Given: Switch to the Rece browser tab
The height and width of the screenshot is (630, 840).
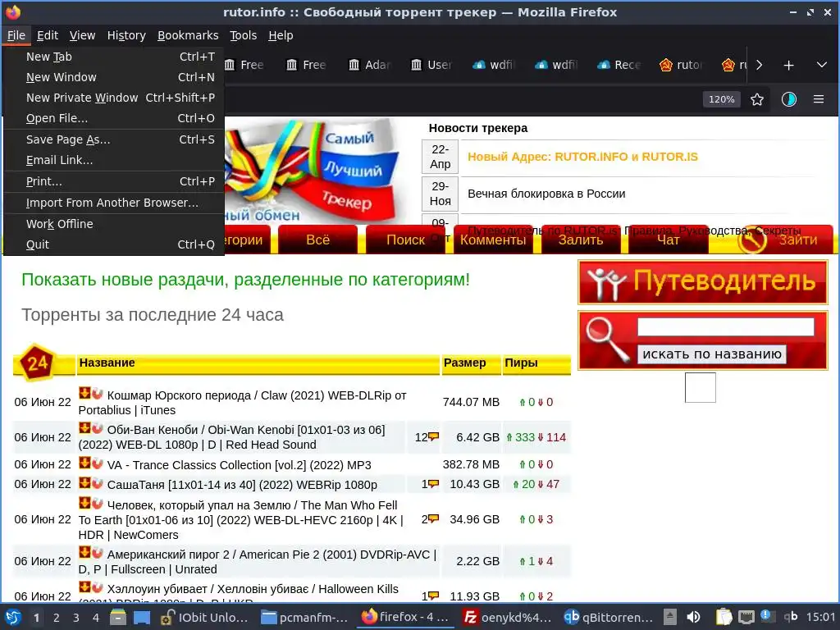Looking at the screenshot, I should tap(620, 65).
